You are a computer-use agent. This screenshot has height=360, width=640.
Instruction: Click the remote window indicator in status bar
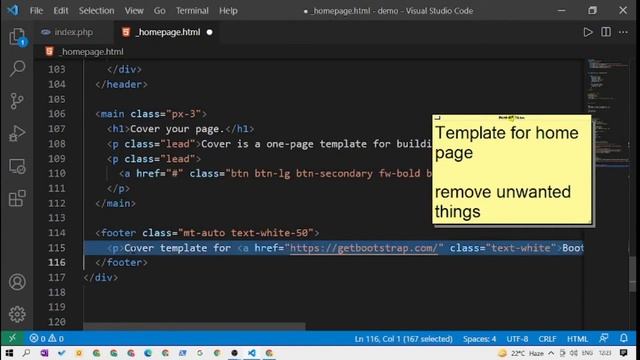coord(12,338)
